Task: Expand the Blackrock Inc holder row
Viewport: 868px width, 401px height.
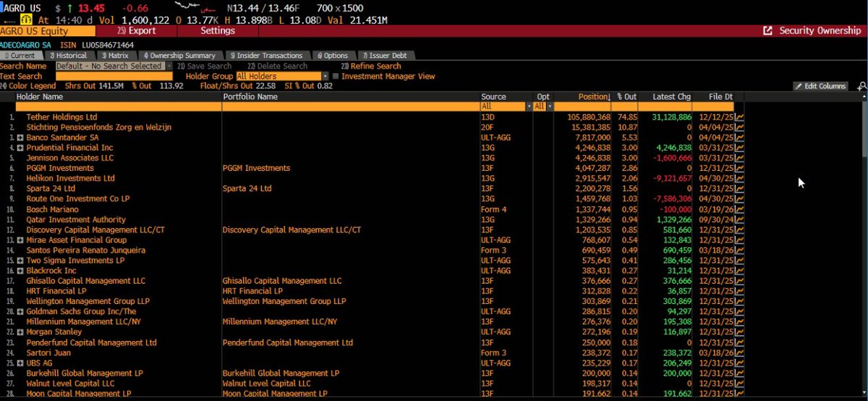Action: click(x=20, y=271)
